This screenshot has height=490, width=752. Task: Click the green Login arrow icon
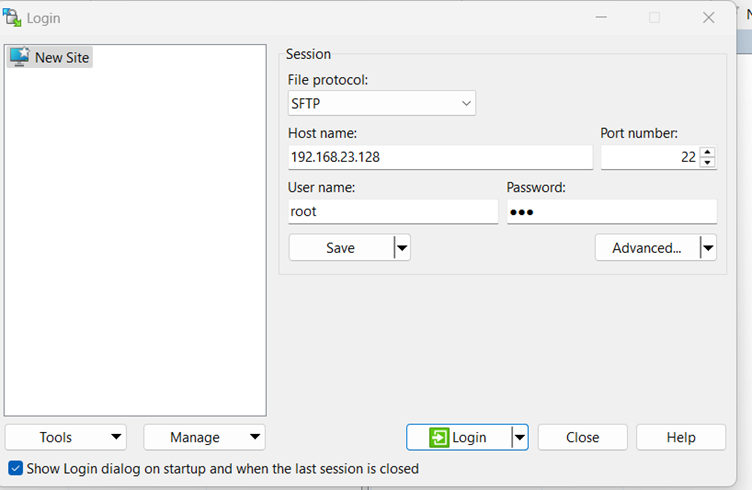439,437
